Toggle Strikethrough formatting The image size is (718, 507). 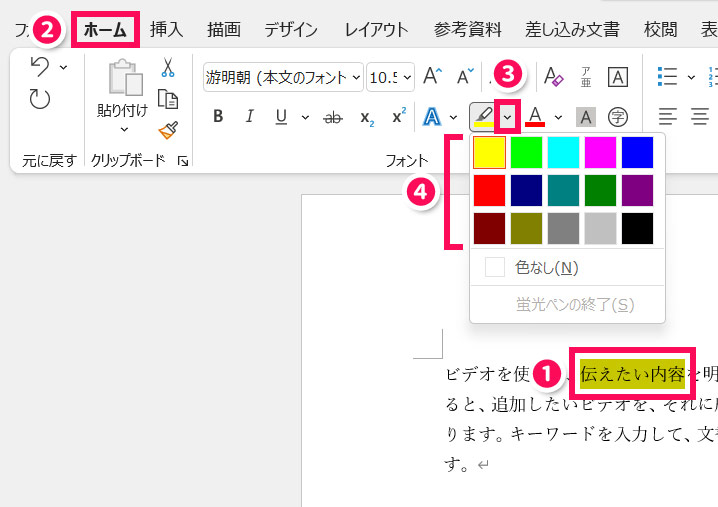coord(333,118)
